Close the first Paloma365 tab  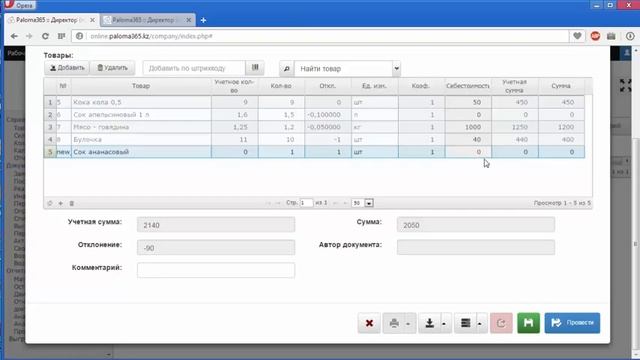[x=92, y=20]
